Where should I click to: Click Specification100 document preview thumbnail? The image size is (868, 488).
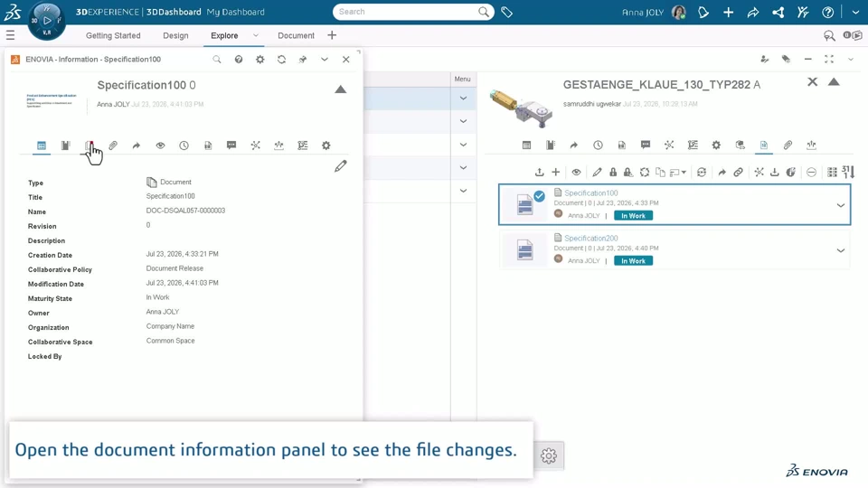(52, 100)
